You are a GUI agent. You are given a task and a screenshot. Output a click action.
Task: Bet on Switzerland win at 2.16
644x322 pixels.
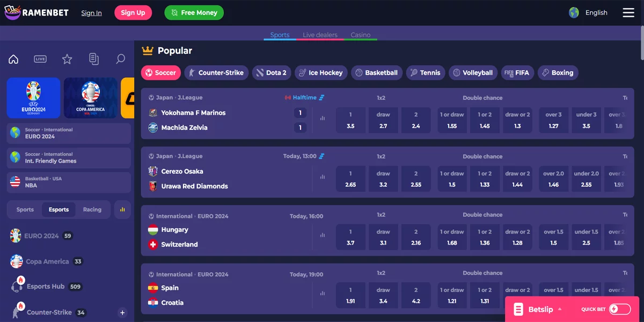click(416, 237)
